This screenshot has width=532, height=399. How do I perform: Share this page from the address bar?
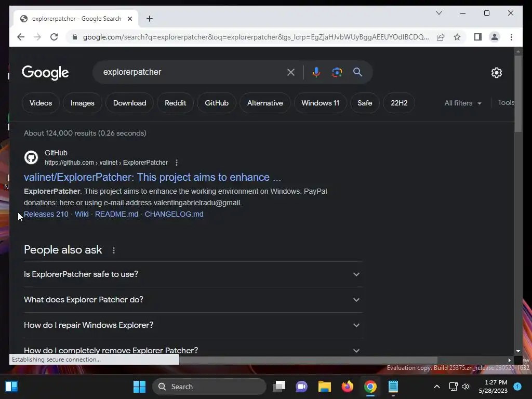441,37
